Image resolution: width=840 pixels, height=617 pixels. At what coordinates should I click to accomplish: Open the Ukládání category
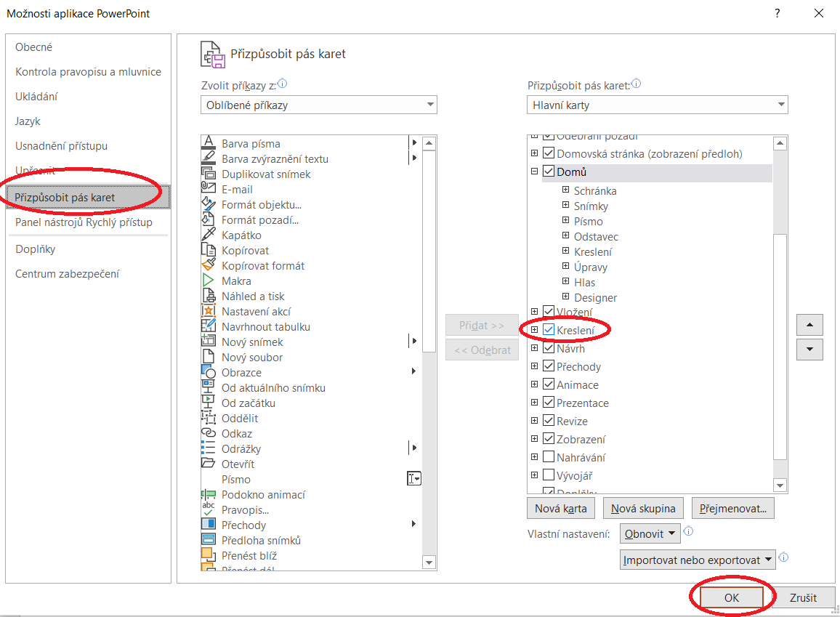(x=36, y=97)
